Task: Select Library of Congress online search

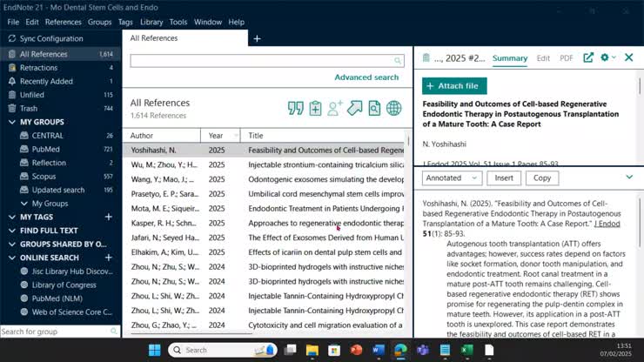Action: pyautogui.click(x=61, y=285)
